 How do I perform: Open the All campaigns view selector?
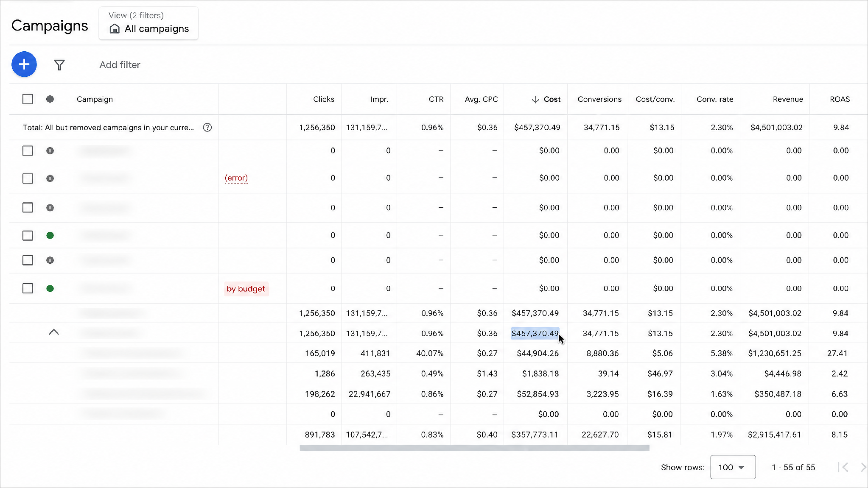tap(148, 23)
